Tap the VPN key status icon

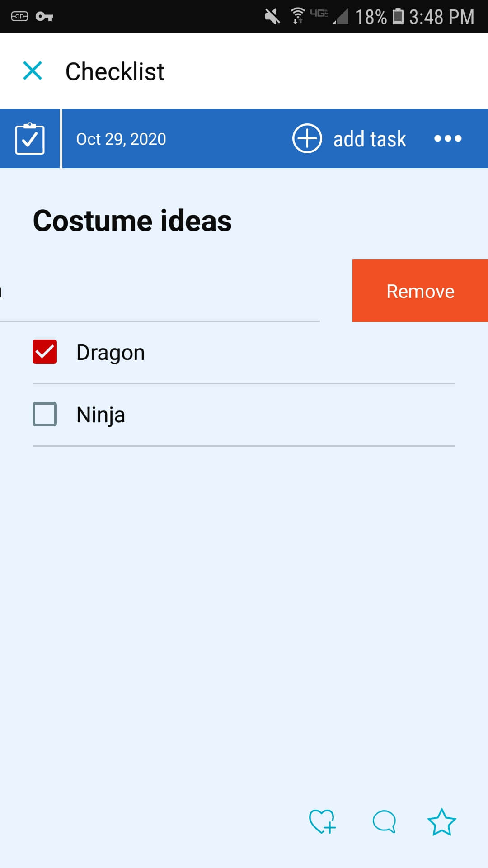coord(44,17)
